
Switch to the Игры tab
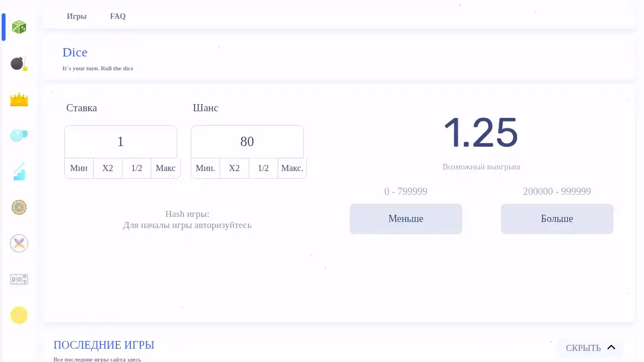pos(76,16)
